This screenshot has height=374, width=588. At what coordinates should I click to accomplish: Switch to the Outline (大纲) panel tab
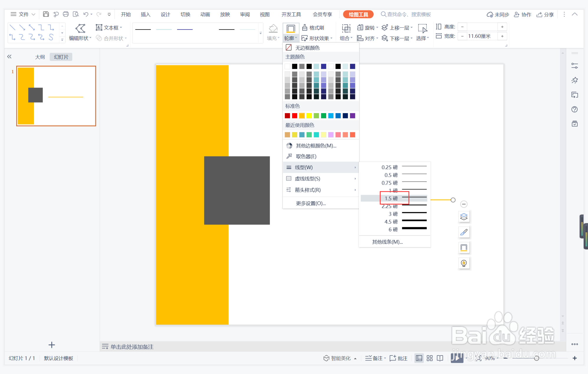tap(40, 57)
